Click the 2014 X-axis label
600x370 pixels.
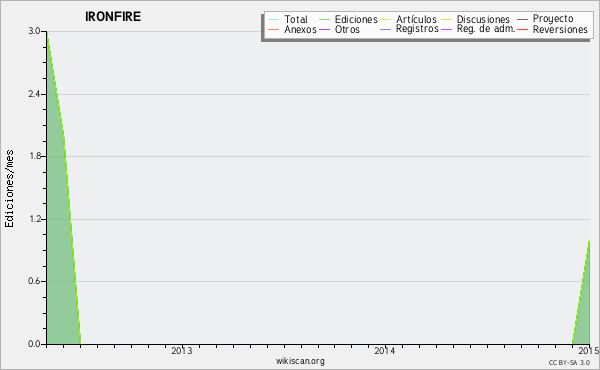pos(385,351)
